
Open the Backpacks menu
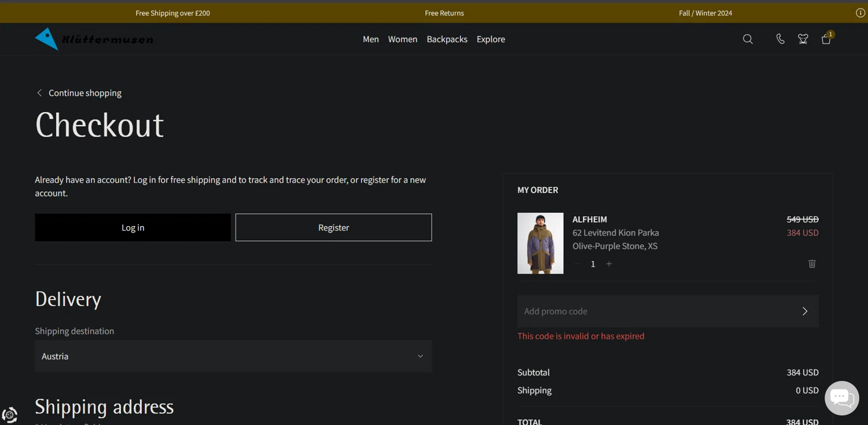447,39
